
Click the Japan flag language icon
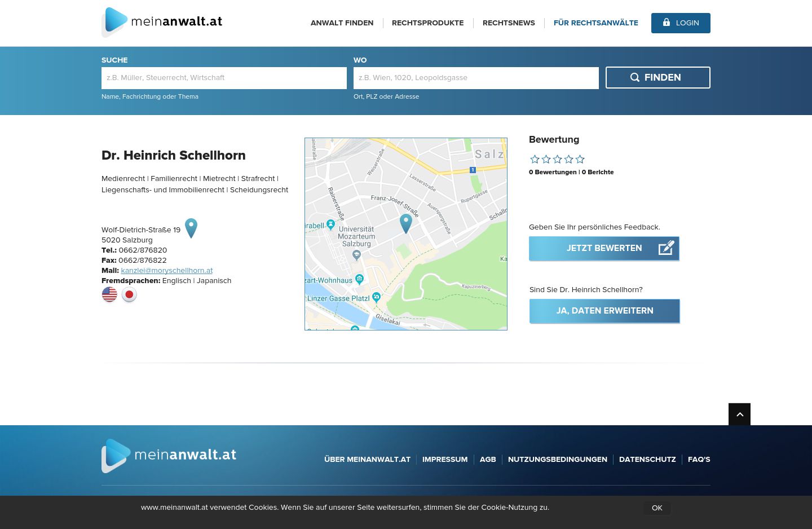[x=129, y=294]
